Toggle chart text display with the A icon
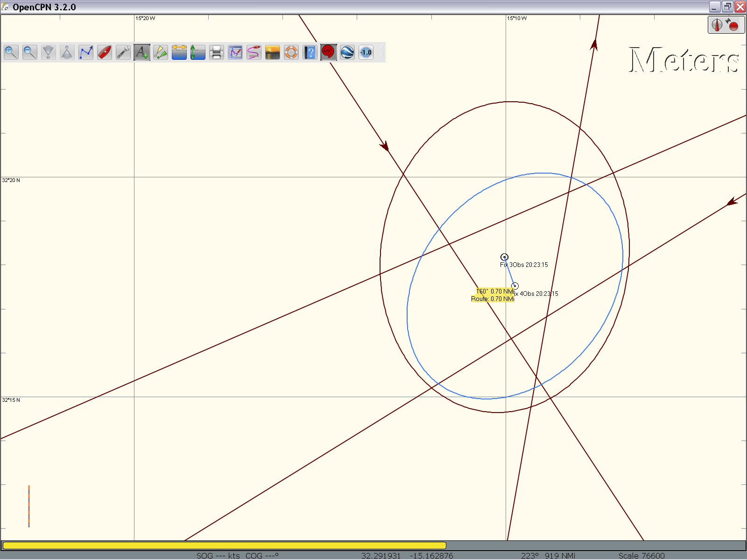The image size is (747, 560). [142, 52]
